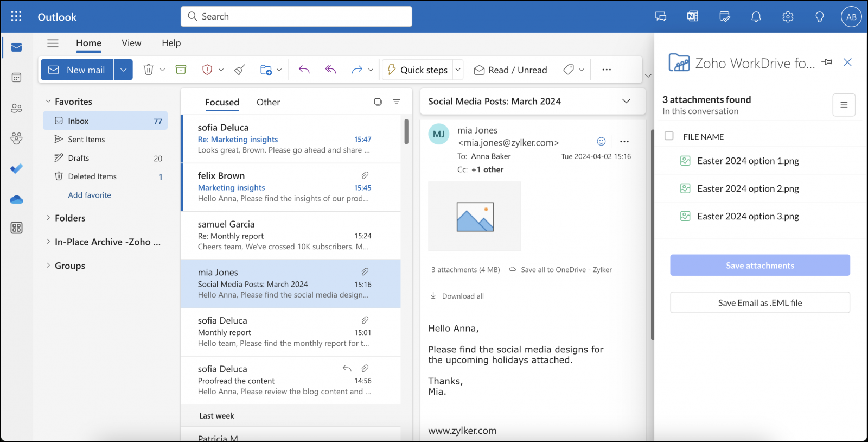
Task: Open the Help ribbon tab
Action: (171, 43)
